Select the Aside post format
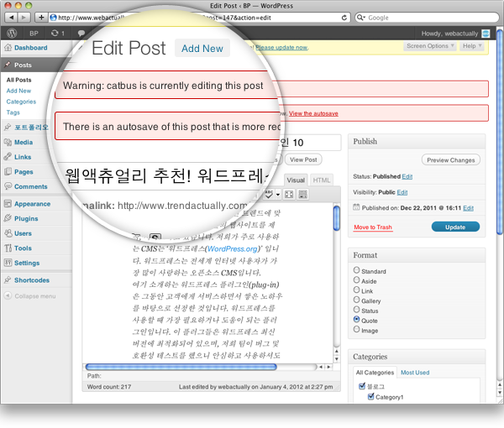Viewport: 504px width, 428px height. (x=356, y=279)
